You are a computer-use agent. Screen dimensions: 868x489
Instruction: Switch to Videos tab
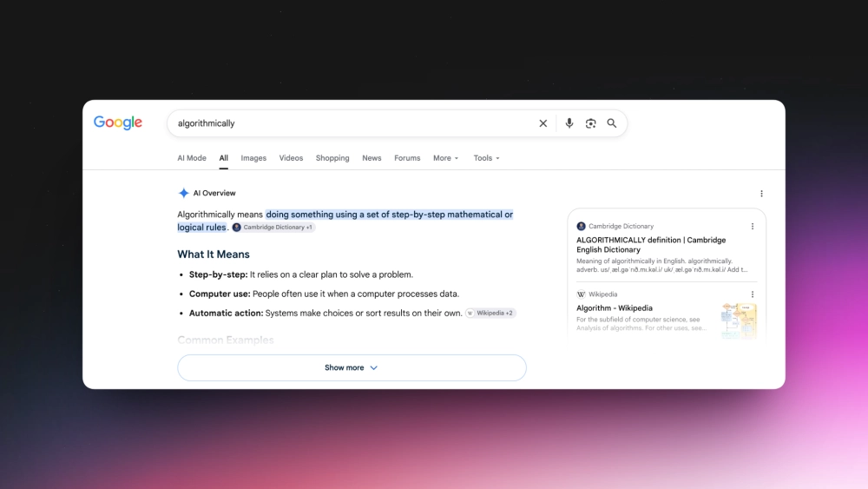tap(291, 158)
